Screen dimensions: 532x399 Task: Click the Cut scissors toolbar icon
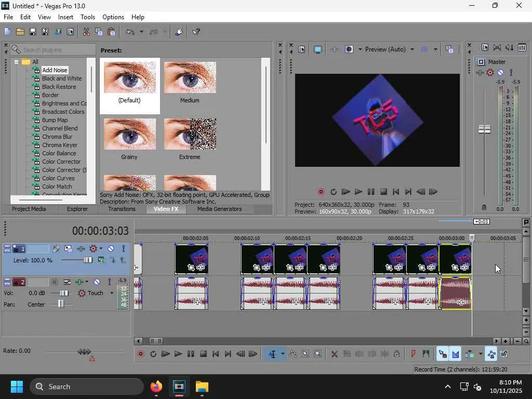coord(87,32)
